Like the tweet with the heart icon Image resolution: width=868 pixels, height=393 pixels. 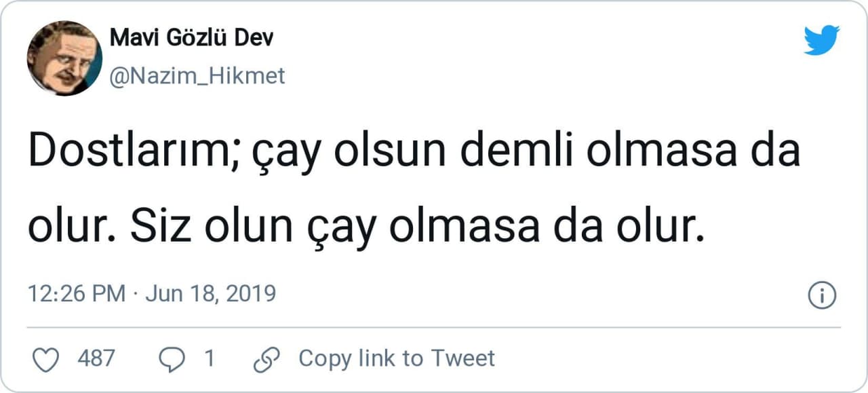[46, 359]
